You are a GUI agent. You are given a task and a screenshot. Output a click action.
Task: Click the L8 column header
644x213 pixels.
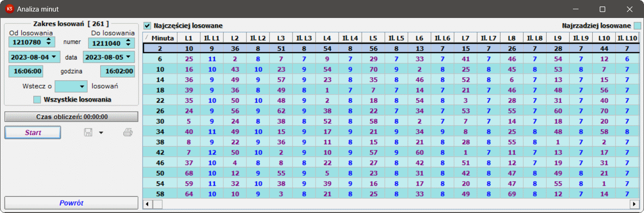coord(512,38)
